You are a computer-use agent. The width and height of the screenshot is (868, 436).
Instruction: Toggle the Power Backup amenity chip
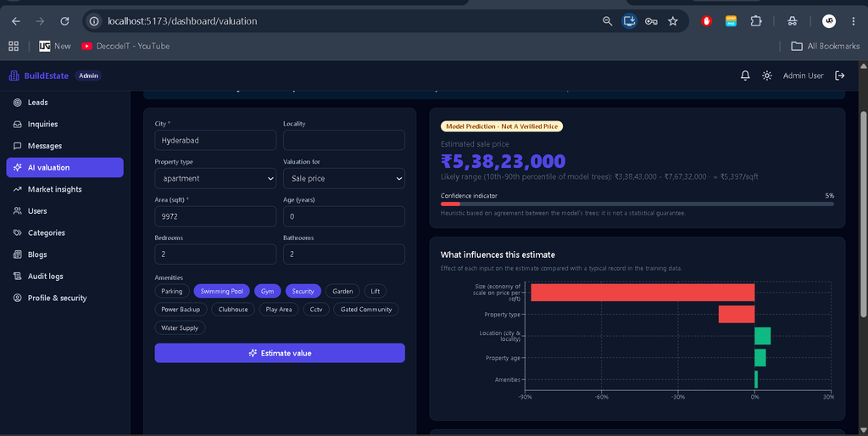click(x=181, y=309)
